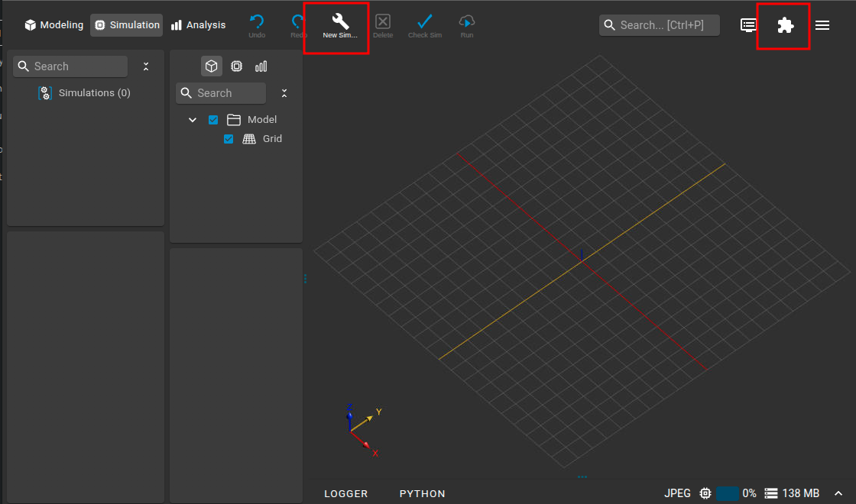This screenshot has width=856, height=504.
Task: Switch to the Modeling tab
Action: [53, 25]
